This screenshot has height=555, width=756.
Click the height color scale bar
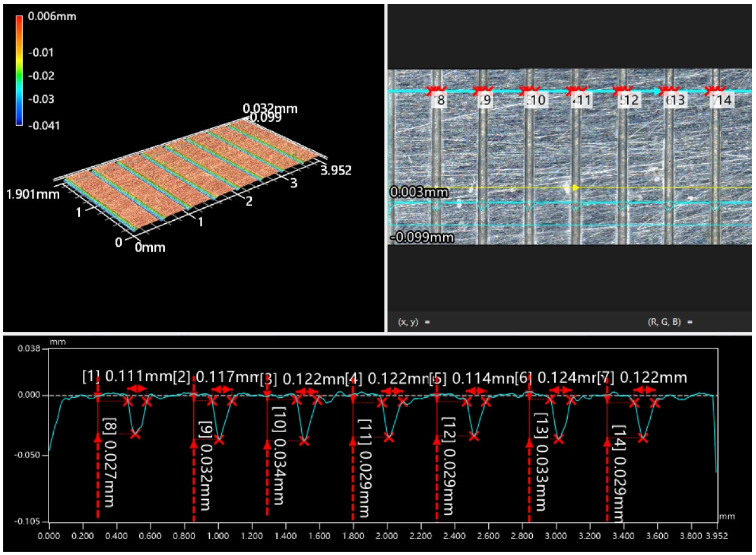(x=19, y=71)
